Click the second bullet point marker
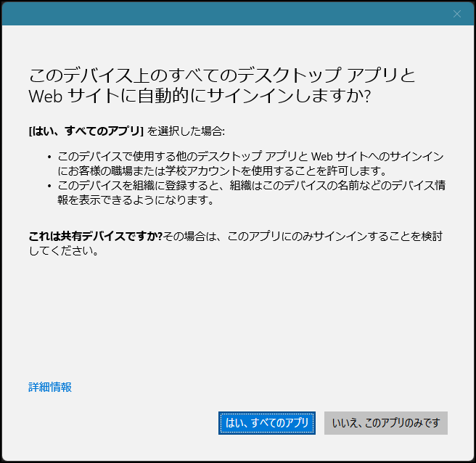 [x=49, y=187]
